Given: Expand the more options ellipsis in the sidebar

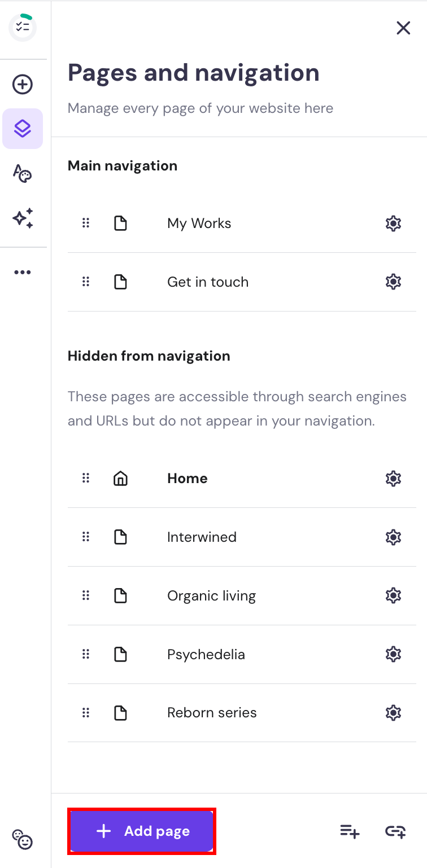Looking at the screenshot, I should tap(22, 272).
